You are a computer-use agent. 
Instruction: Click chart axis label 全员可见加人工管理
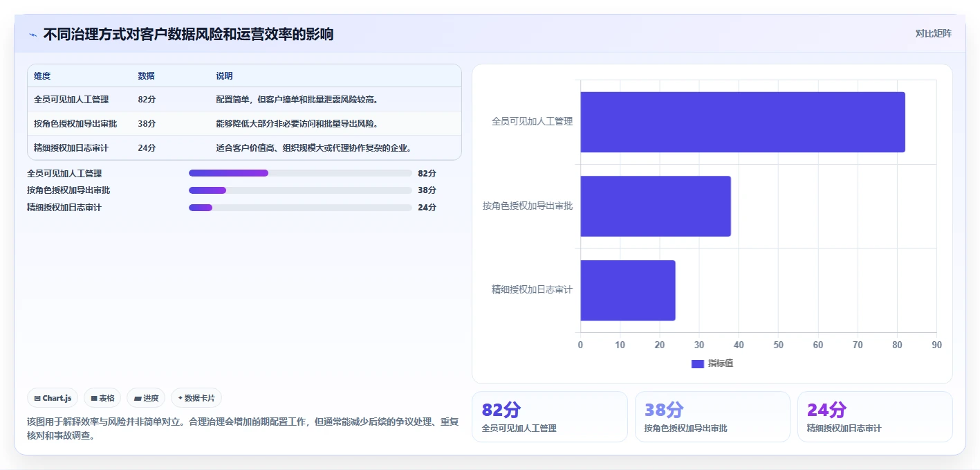click(532, 122)
